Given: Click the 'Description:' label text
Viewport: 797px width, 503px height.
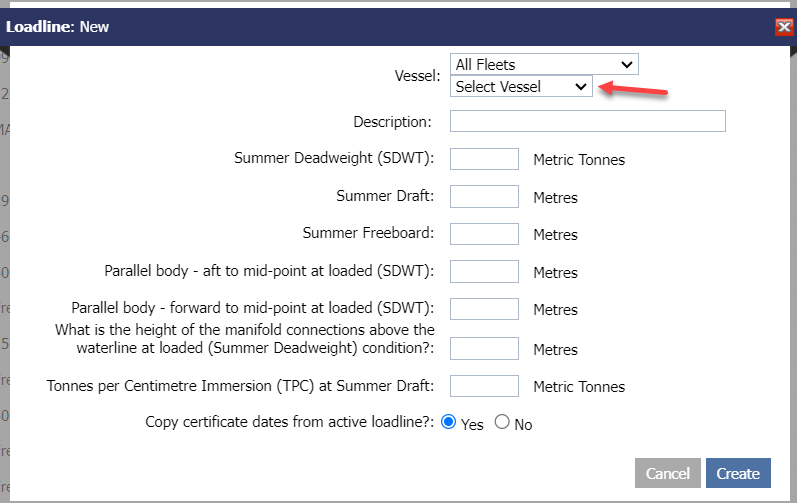Looking at the screenshot, I should pos(392,122).
